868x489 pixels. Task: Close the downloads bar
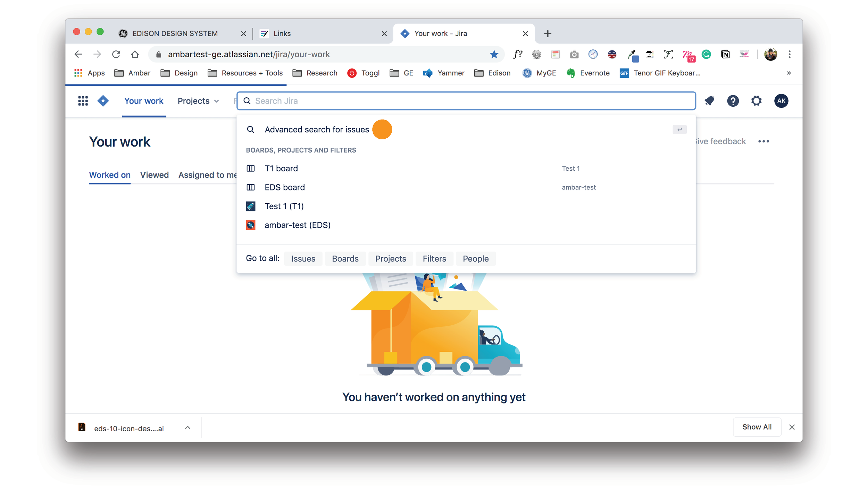pyautogui.click(x=791, y=427)
